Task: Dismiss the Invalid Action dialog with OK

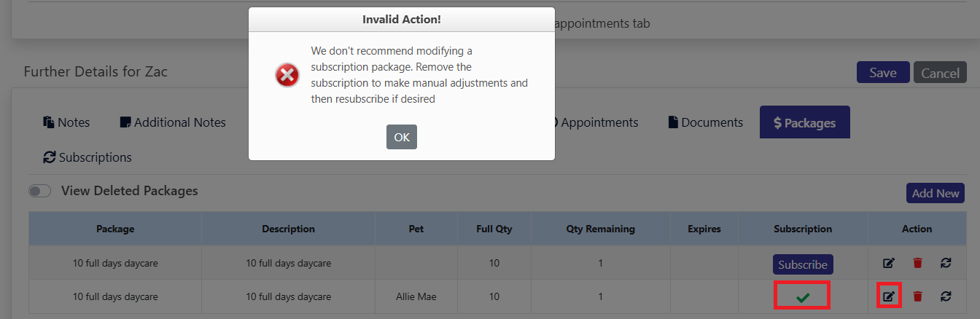Action: point(402,137)
